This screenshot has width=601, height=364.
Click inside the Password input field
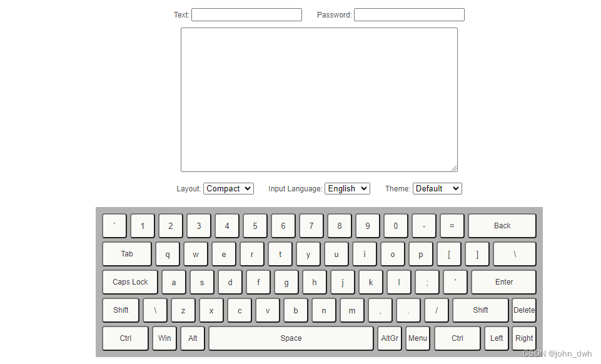click(409, 14)
